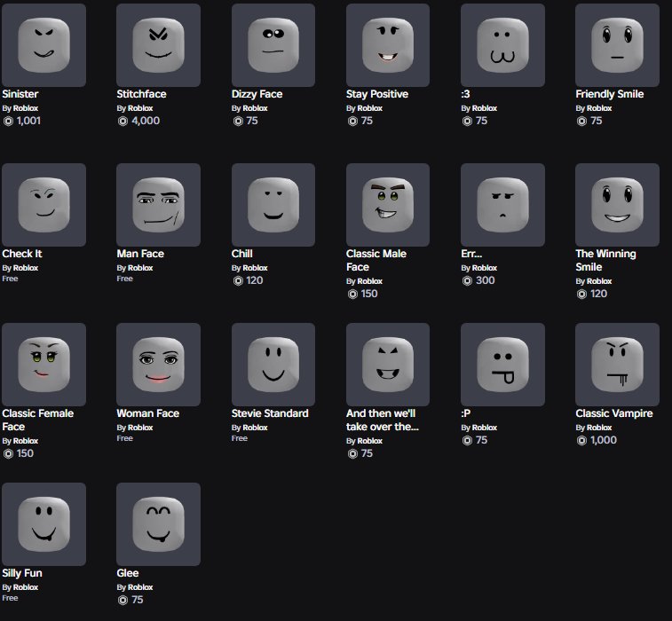The width and height of the screenshot is (672, 621).
Task: Click the Sinister item title
Action: coord(20,94)
